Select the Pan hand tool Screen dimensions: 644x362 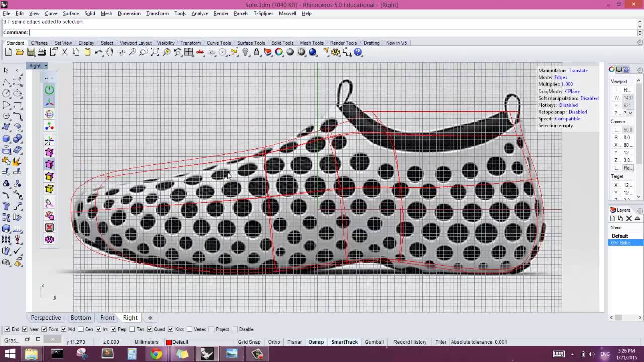coord(110,52)
